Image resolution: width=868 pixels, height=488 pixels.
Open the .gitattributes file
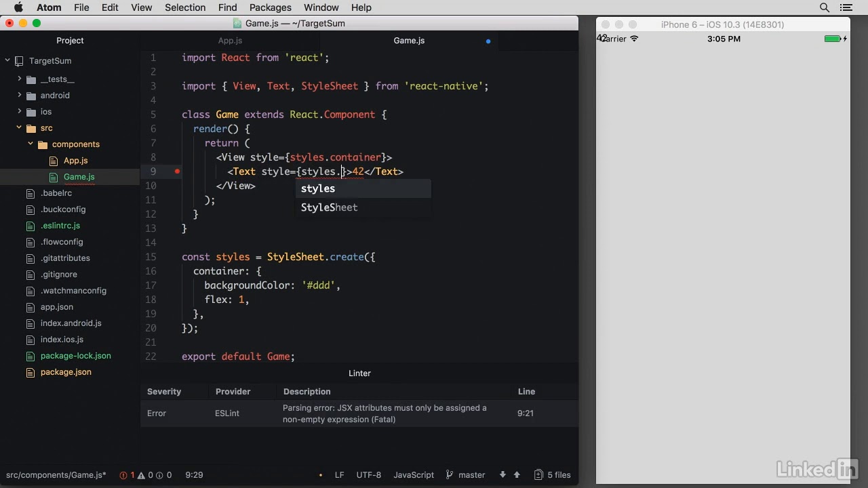click(x=65, y=258)
